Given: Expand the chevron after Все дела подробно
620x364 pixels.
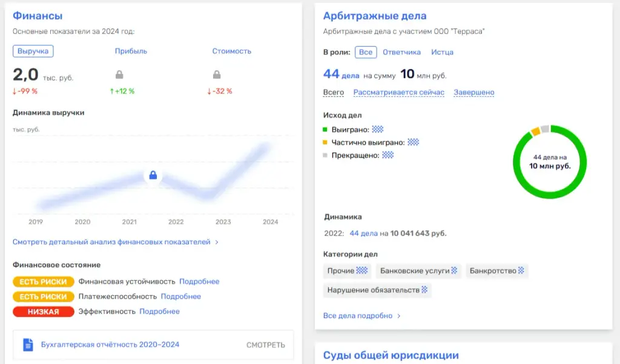Looking at the screenshot, I should click(x=398, y=316).
